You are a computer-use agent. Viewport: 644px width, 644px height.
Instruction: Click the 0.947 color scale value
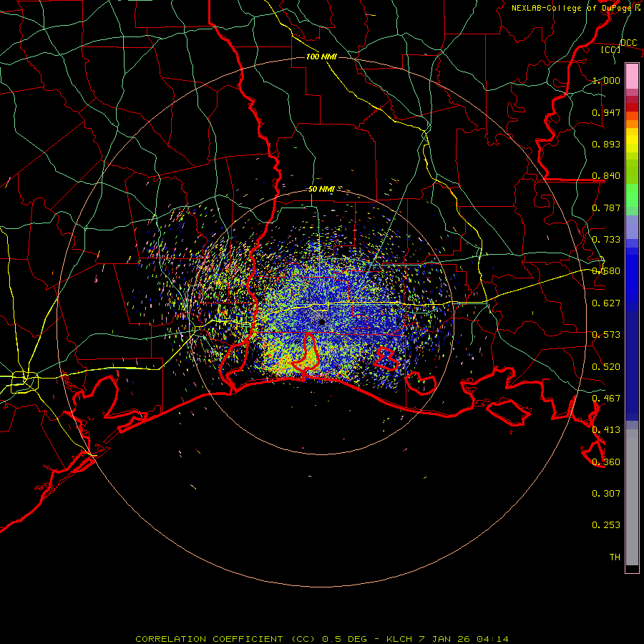(606, 112)
